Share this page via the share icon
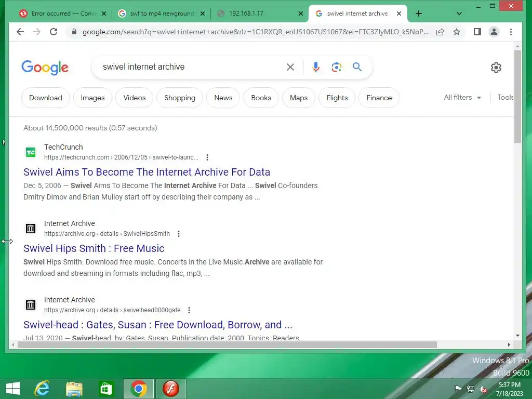This screenshot has width=532, height=399. 440,32
